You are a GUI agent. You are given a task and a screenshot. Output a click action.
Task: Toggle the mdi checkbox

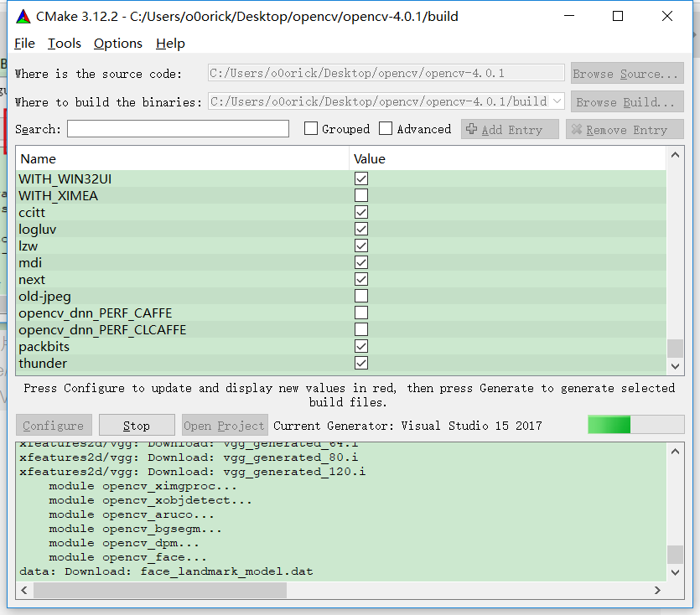[x=361, y=262]
